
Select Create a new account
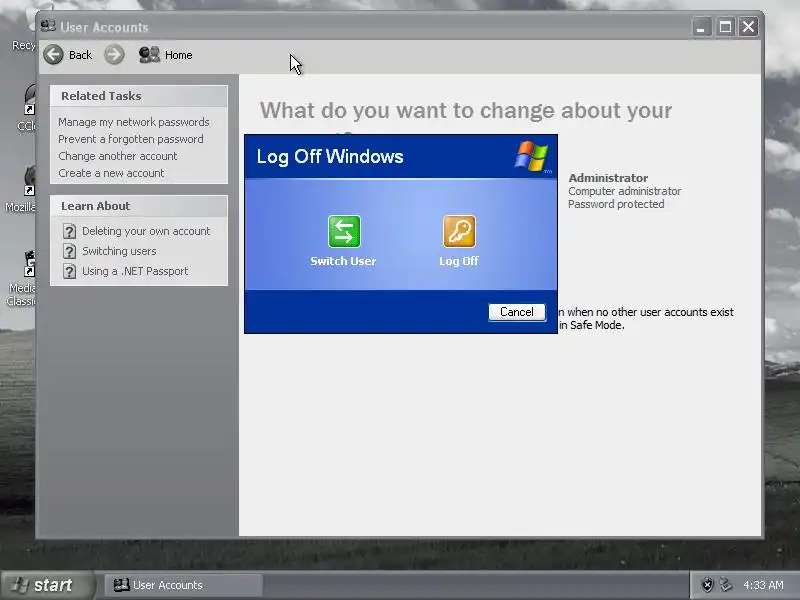[x=111, y=173]
